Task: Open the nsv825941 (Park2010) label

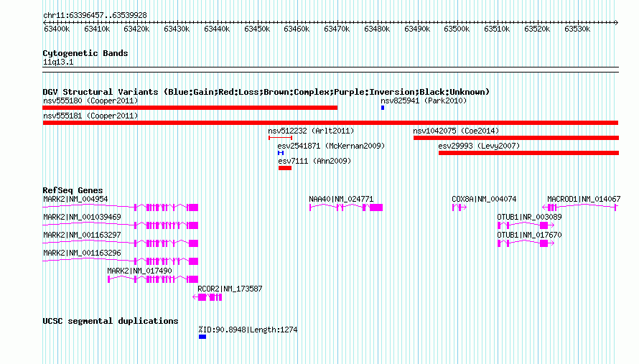Action: pyautogui.click(x=424, y=101)
